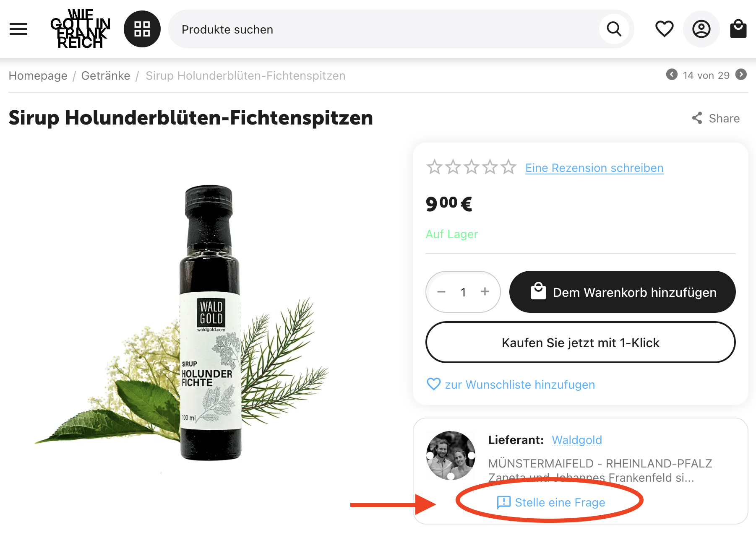Click the search magnifier icon
The width and height of the screenshot is (756, 535).
click(x=614, y=29)
